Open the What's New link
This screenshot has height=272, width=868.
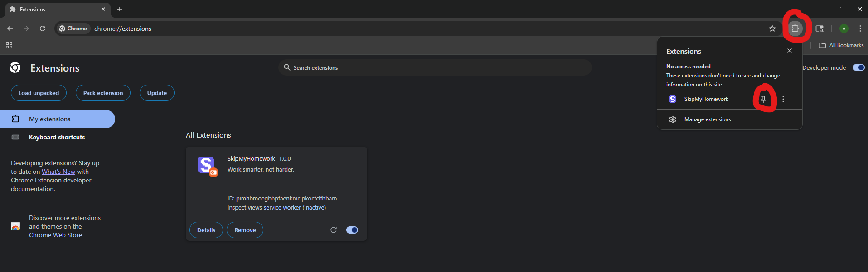click(58, 172)
